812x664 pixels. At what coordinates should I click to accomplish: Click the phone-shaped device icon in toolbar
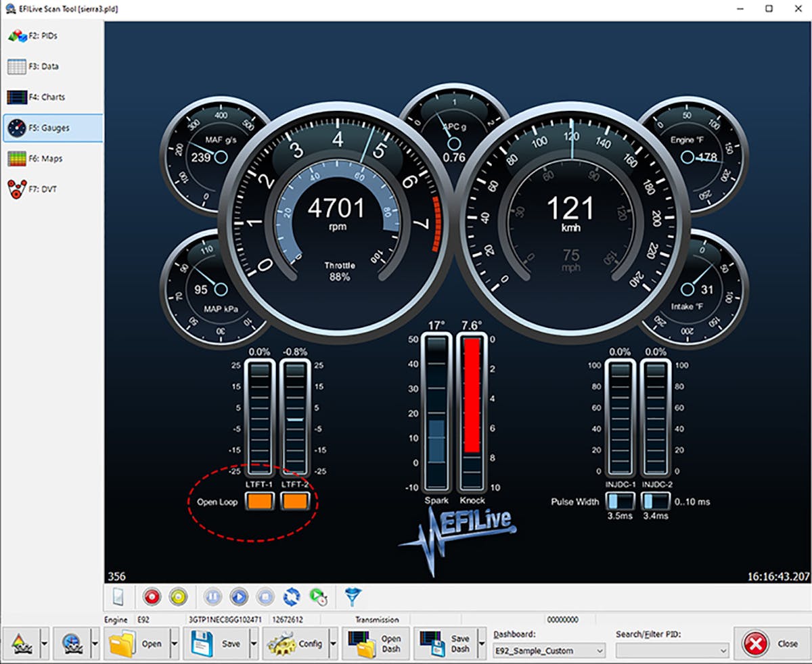(x=118, y=596)
